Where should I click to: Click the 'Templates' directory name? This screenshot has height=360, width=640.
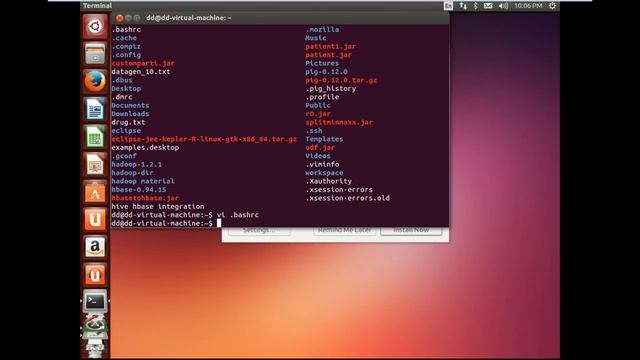324,139
